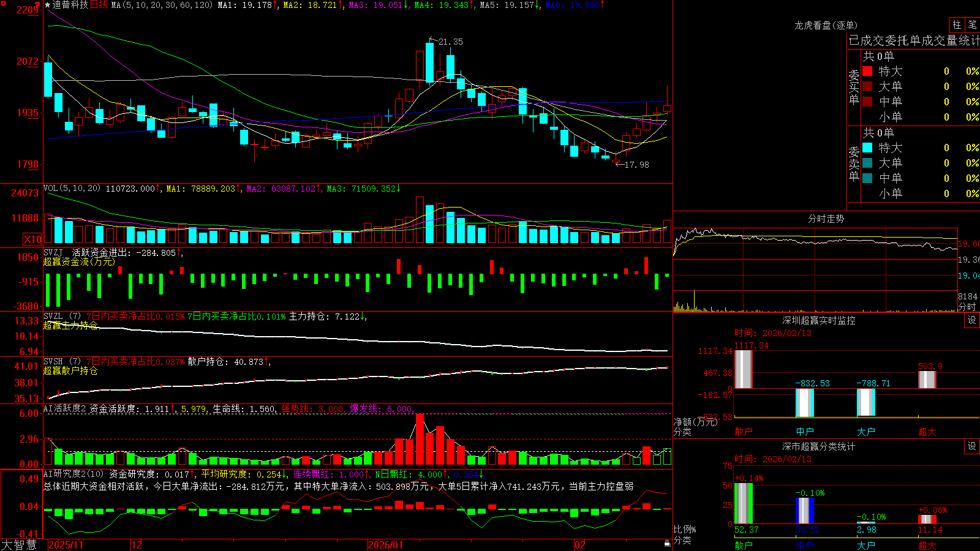
Task: Click the lock icon on timeline
Action: pos(668,543)
